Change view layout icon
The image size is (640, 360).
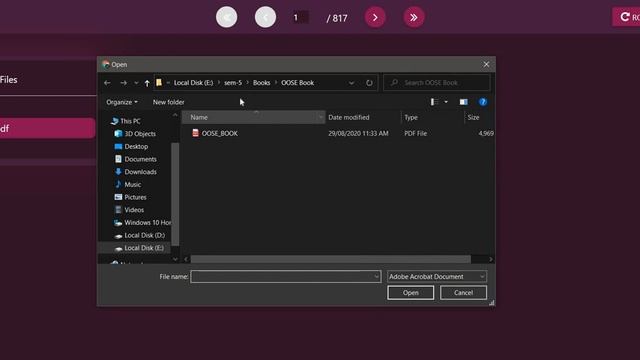point(434,102)
